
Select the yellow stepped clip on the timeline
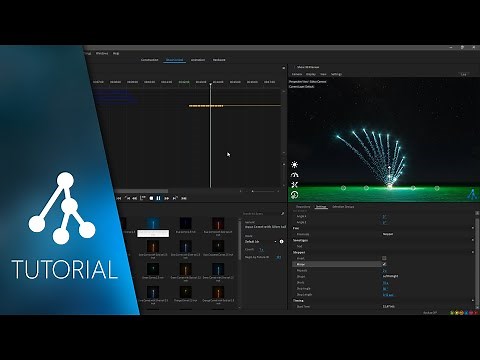(206, 106)
